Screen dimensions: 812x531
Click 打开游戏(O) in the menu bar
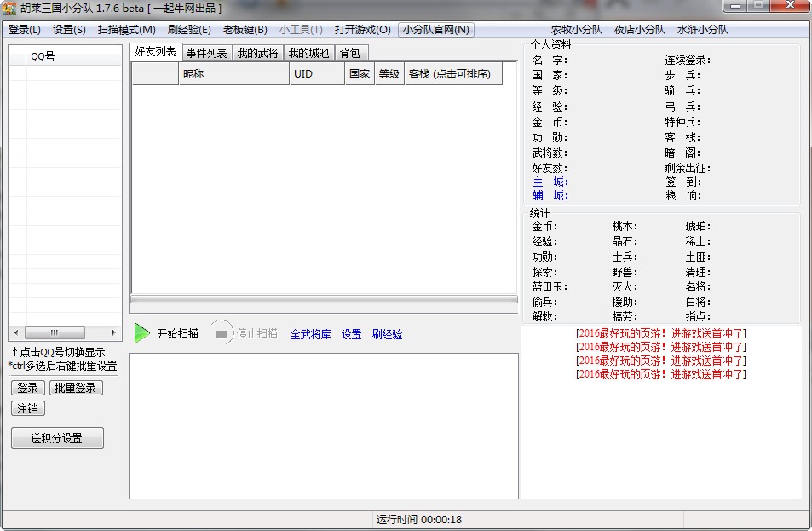pos(361,28)
